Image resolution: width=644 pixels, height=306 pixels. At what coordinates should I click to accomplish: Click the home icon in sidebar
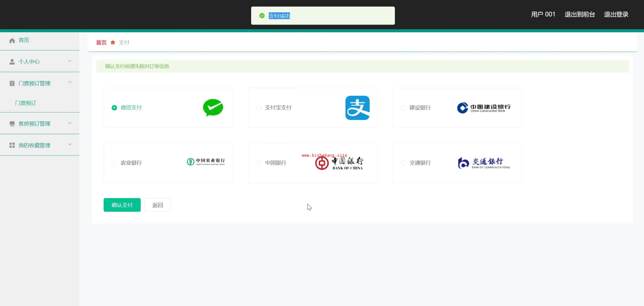12,41
